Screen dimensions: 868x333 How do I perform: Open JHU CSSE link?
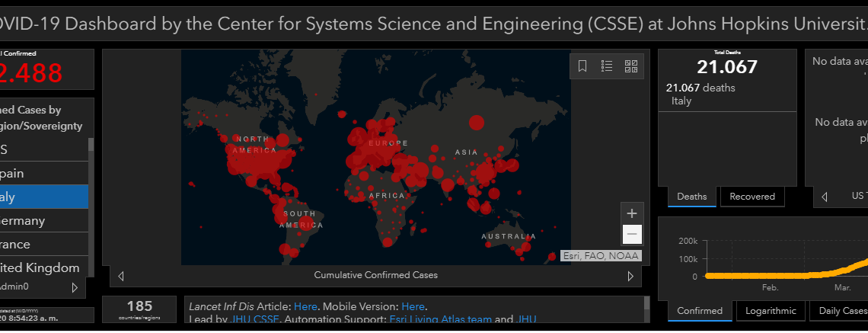pyautogui.click(x=256, y=319)
